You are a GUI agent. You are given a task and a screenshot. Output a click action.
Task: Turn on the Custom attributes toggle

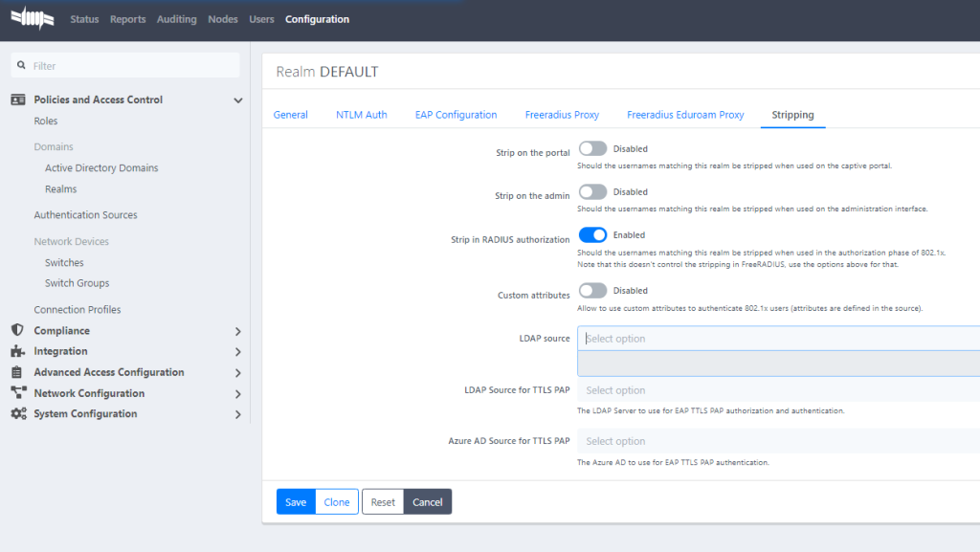(592, 291)
